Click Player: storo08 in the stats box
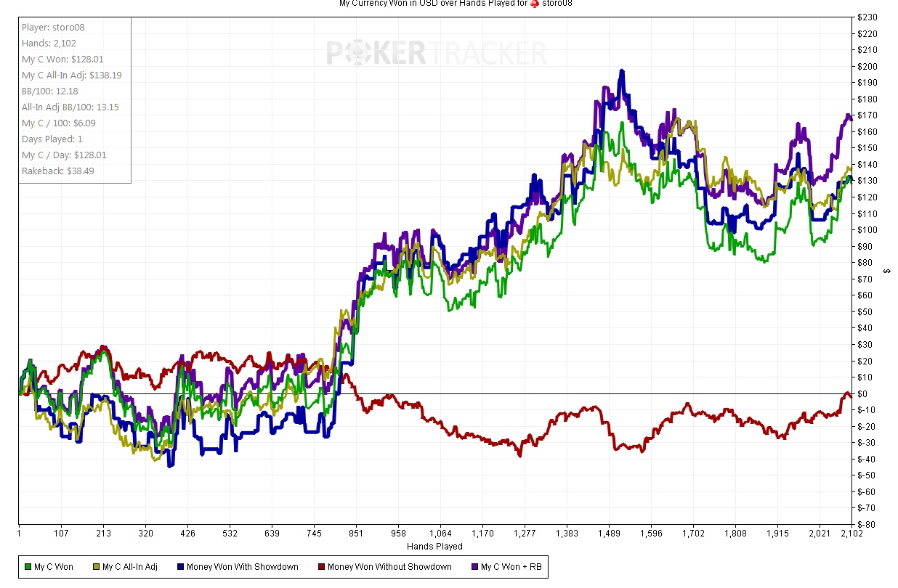Viewport: 898px width, 588px height. [52, 28]
